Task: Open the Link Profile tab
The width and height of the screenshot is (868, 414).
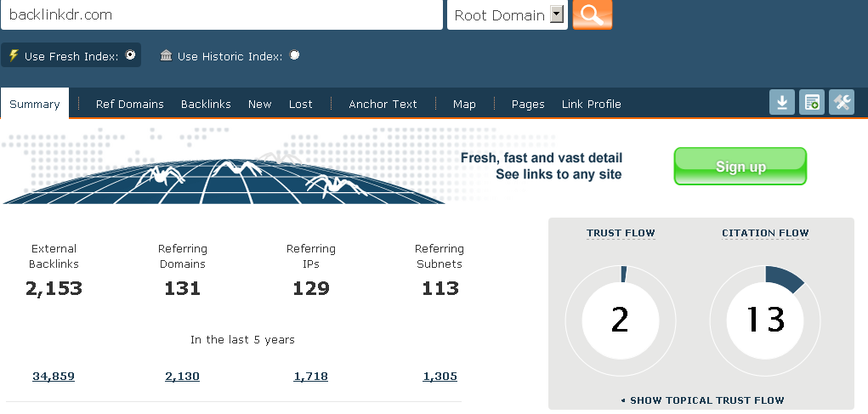Action: pos(591,104)
